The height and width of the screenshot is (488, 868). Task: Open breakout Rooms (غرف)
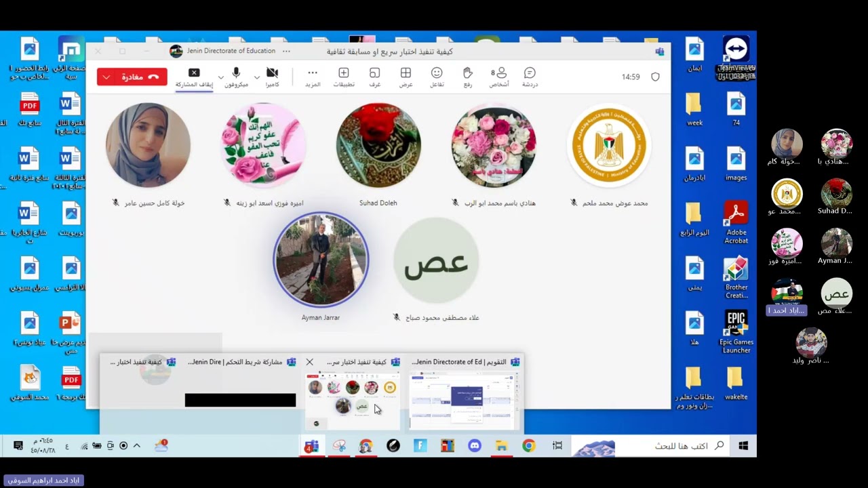(x=374, y=77)
